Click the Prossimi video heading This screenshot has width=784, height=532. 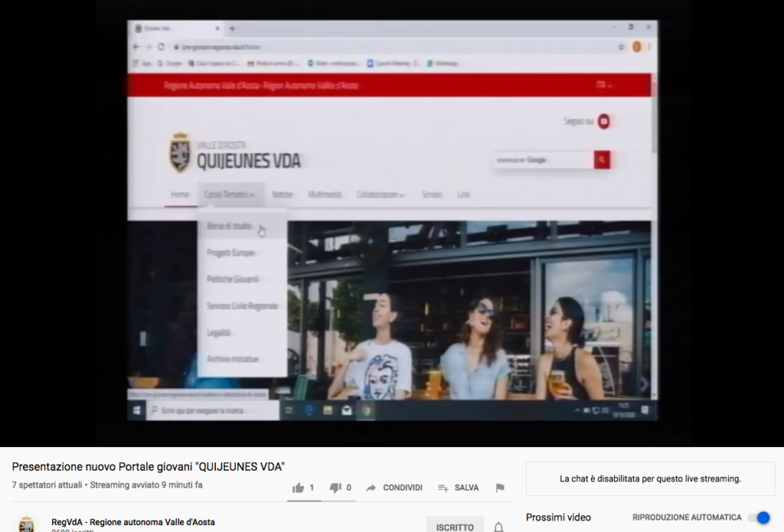tap(558, 517)
